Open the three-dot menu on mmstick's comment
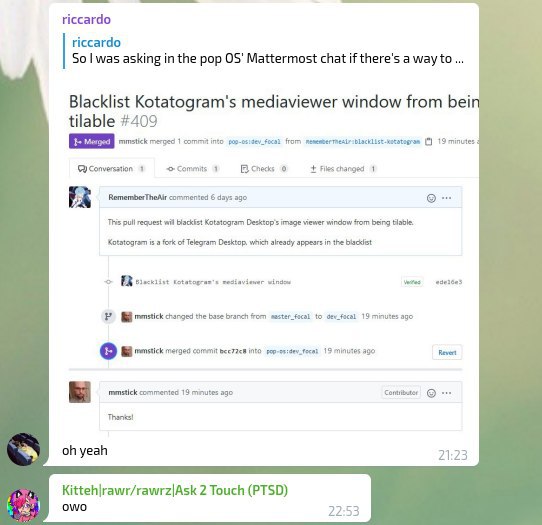Screen dimensions: 542x525 tap(446, 393)
